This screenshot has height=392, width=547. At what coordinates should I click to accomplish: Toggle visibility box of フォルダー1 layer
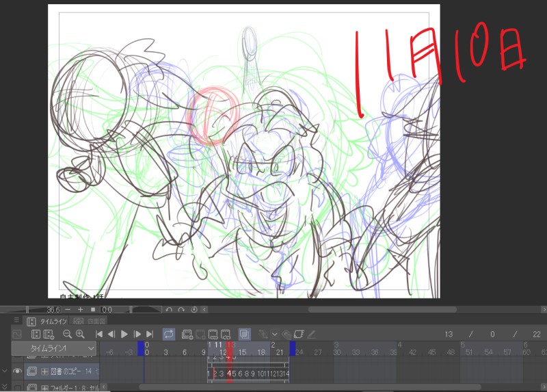pyautogui.click(x=17, y=388)
